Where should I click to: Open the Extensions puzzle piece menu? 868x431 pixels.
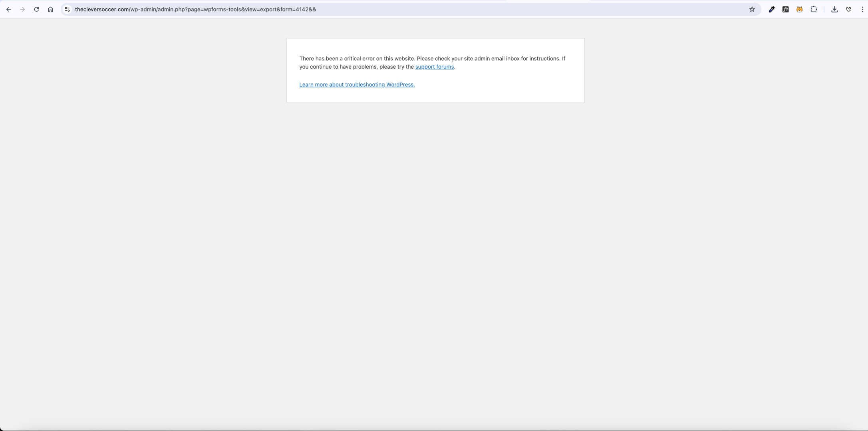814,10
